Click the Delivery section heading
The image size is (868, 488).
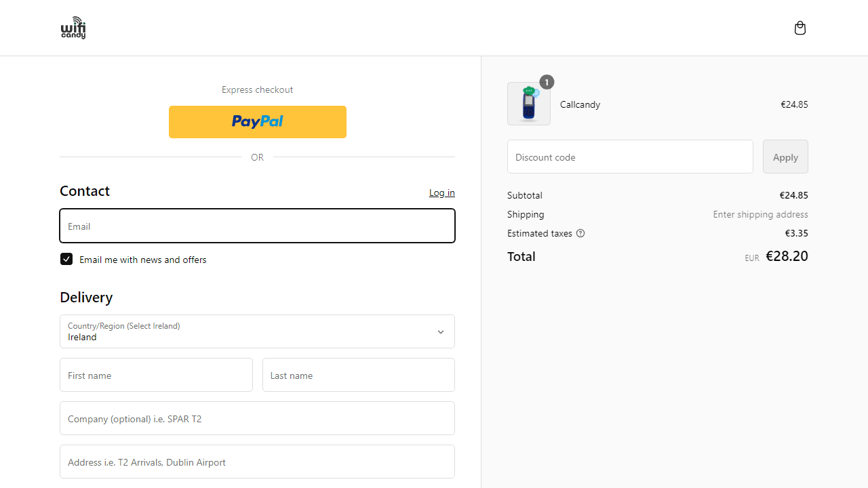pos(86,298)
